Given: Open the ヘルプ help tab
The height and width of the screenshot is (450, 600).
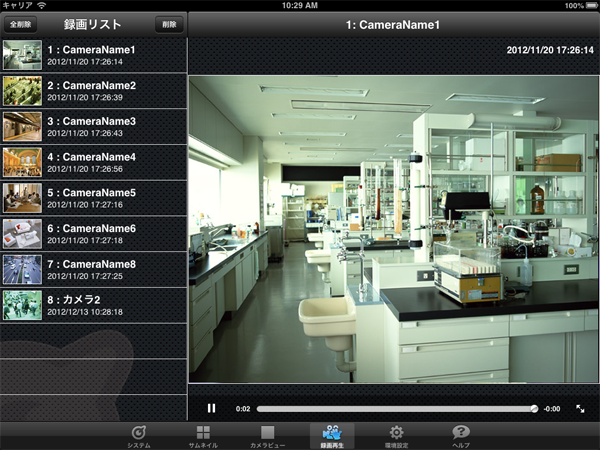Looking at the screenshot, I should [x=461, y=435].
